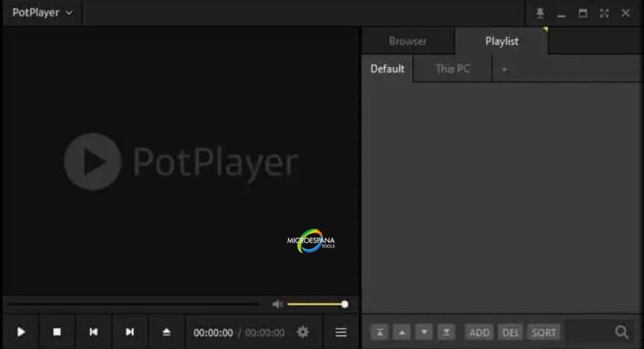Toggle the always-on-top pin icon
Image resolution: width=644 pixels, height=349 pixels.
coord(540,13)
